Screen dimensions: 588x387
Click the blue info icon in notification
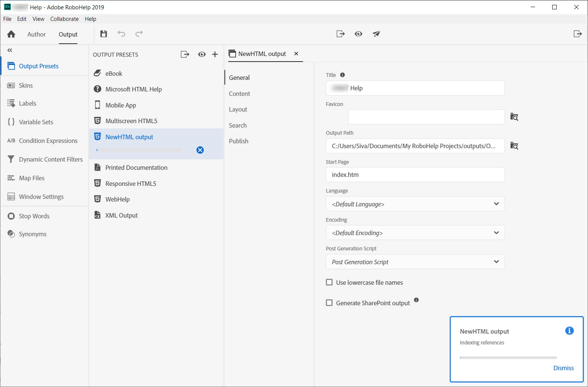click(x=569, y=331)
